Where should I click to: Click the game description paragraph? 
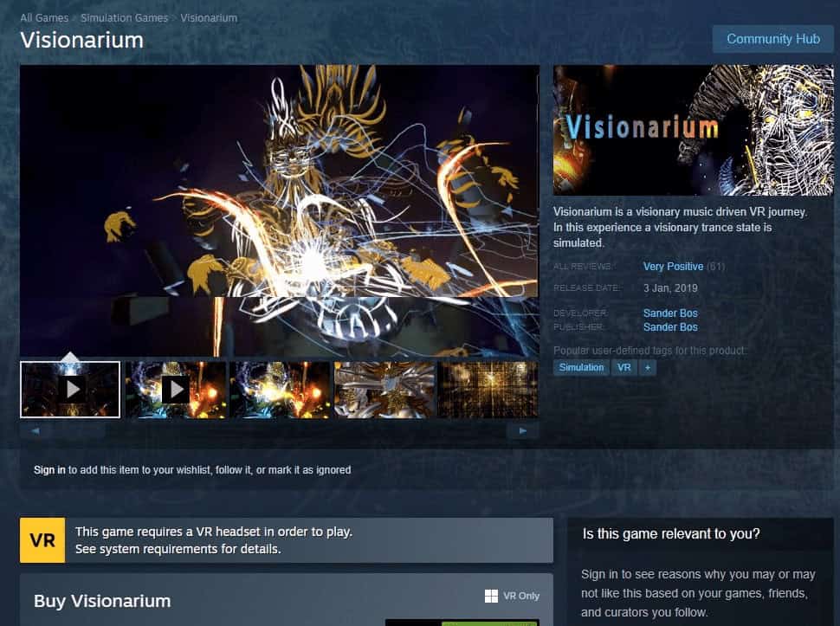680,227
